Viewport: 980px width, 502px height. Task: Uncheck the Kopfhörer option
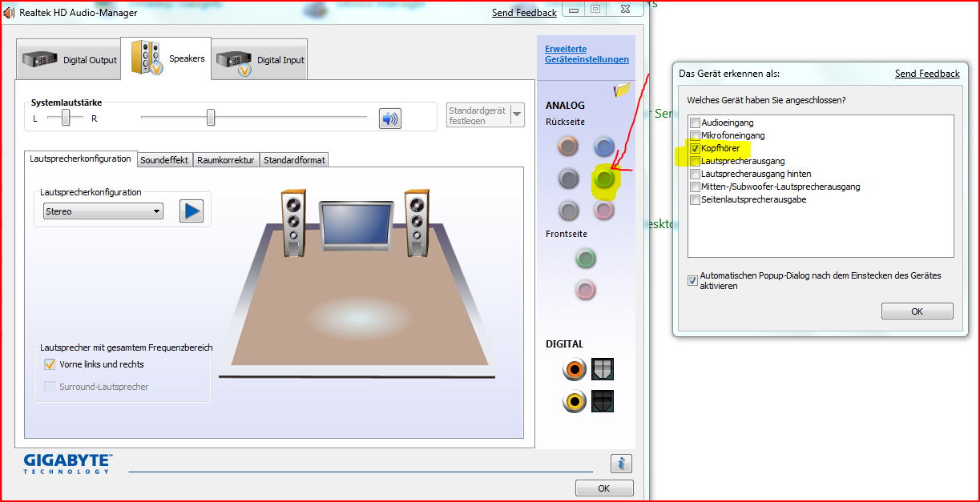[695, 148]
